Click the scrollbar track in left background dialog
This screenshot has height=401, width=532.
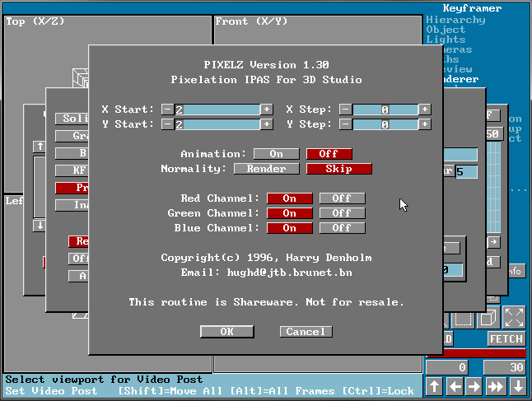(40, 187)
